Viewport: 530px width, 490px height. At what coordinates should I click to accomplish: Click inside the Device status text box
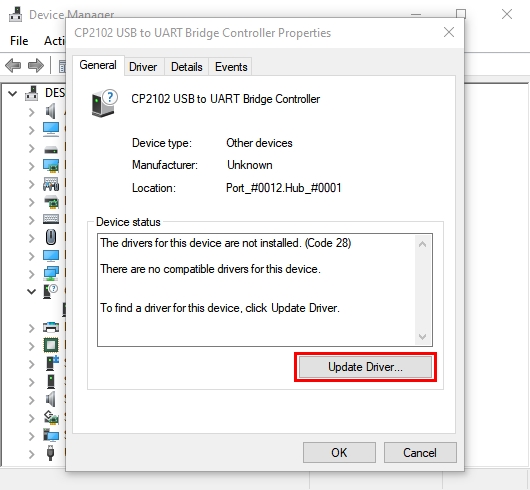pos(257,290)
